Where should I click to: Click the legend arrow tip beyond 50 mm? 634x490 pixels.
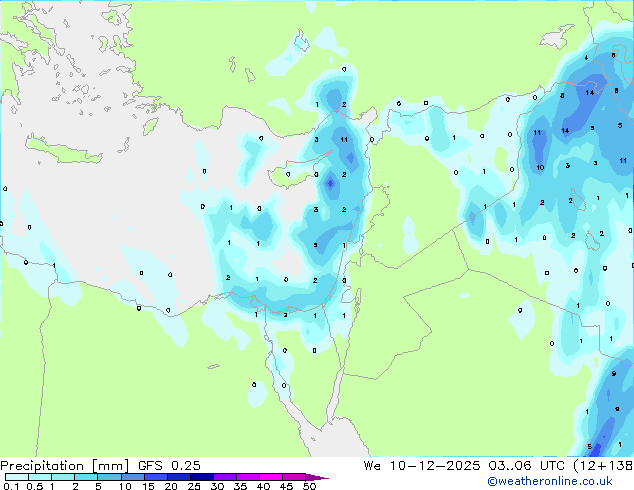pos(317,477)
